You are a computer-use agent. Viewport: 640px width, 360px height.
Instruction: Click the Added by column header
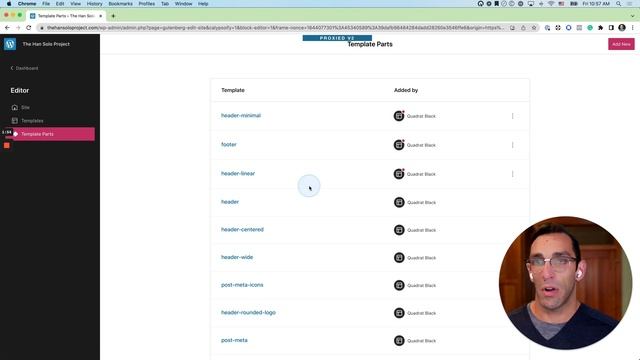(x=406, y=90)
